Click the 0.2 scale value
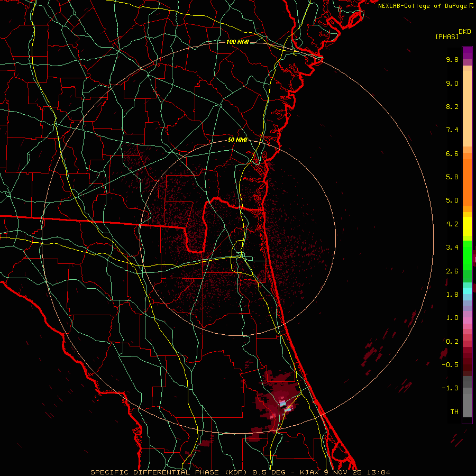The image size is (476, 476). [452, 342]
